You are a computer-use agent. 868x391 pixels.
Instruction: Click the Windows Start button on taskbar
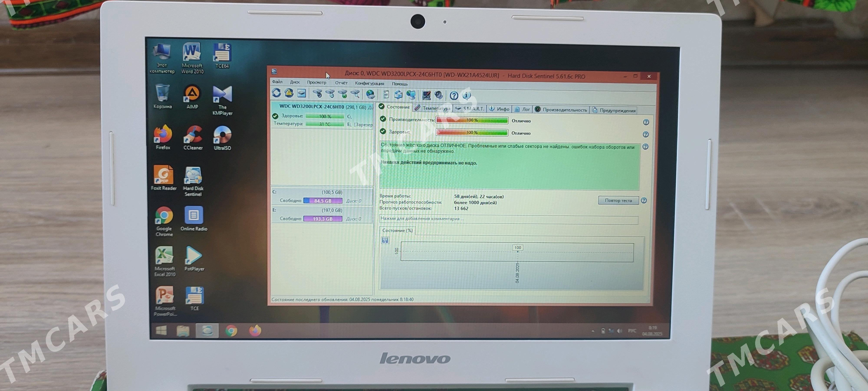click(161, 330)
